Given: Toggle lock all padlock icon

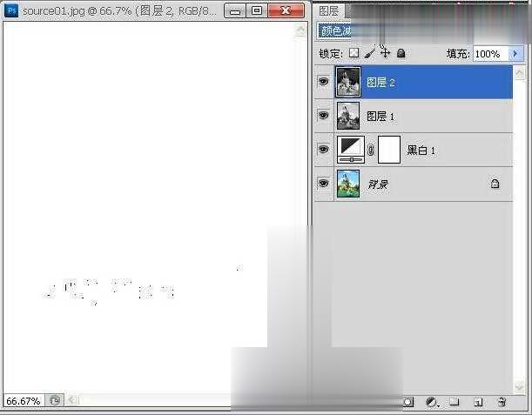Looking at the screenshot, I should 401,53.
